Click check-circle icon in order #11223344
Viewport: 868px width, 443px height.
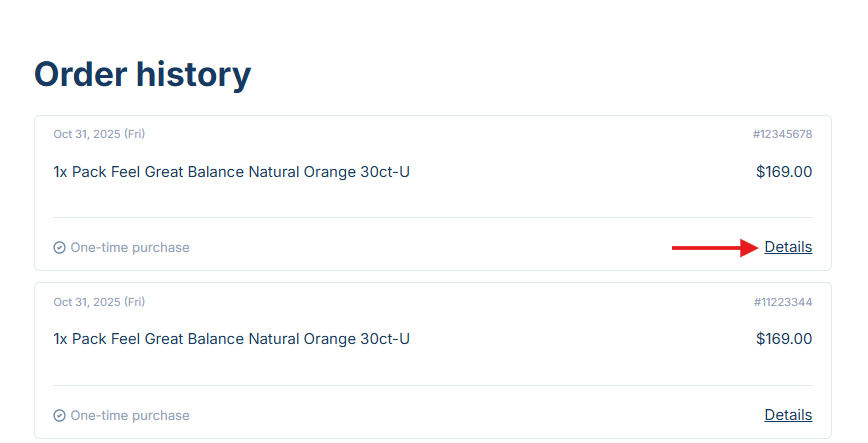coord(59,416)
